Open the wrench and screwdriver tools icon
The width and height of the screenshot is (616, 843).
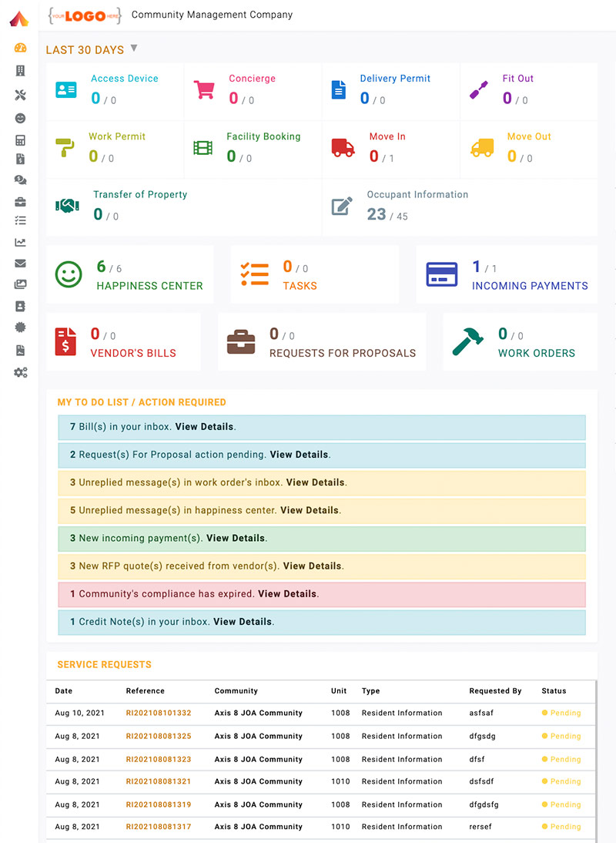click(x=21, y=95)
